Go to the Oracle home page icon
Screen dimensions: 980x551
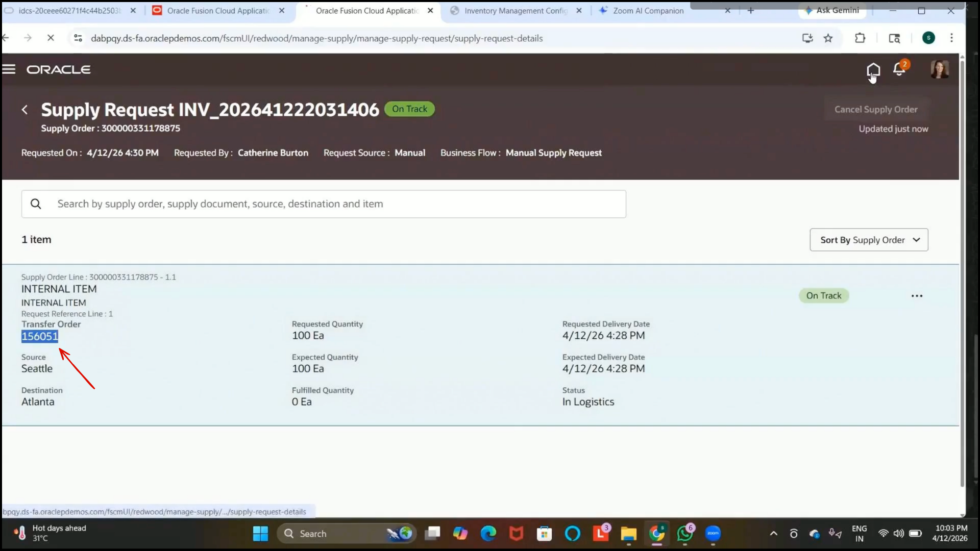pos(873,70)
